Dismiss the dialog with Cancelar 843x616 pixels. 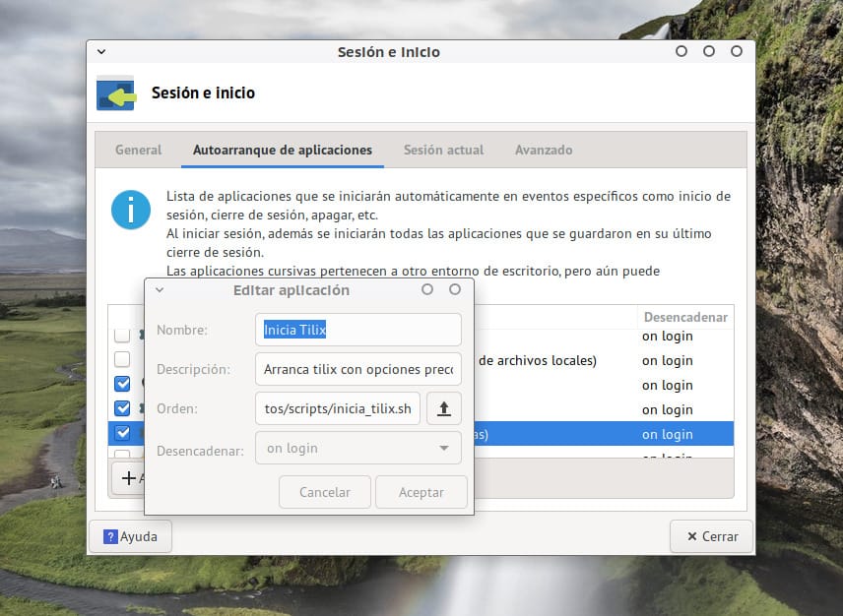pos(324,491)
